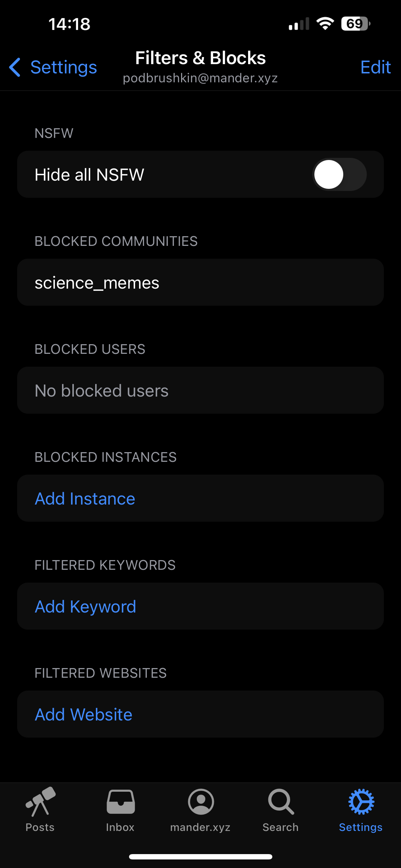
Task: Open the Inbox tray icon
Action: (120, 802)
